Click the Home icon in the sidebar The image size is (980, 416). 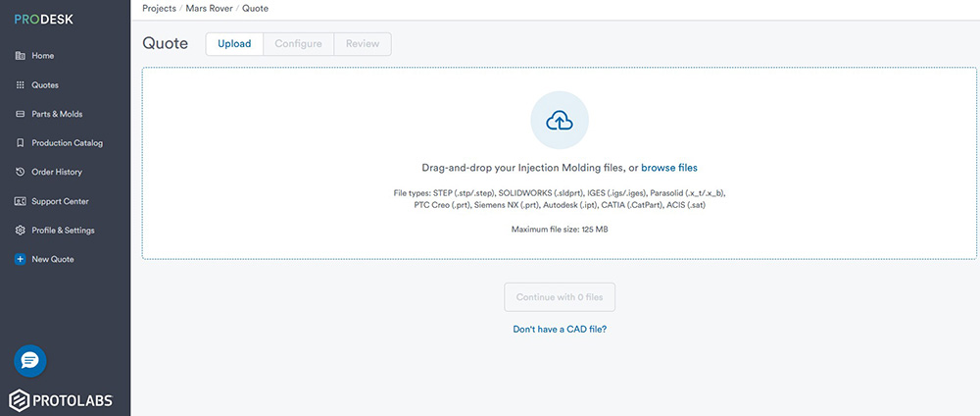[x=21, y=56]
